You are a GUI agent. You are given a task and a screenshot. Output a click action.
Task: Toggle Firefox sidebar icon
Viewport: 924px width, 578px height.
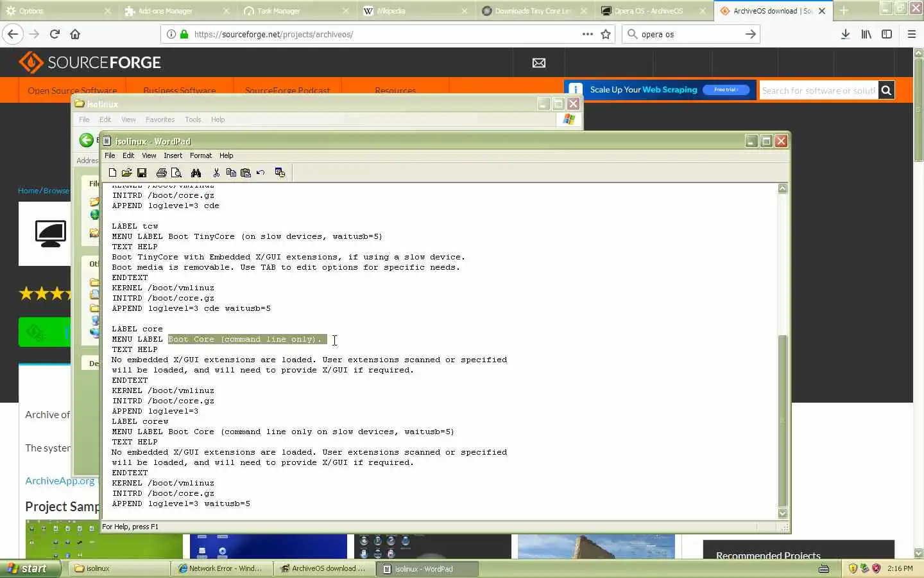[x=887, y=34]
